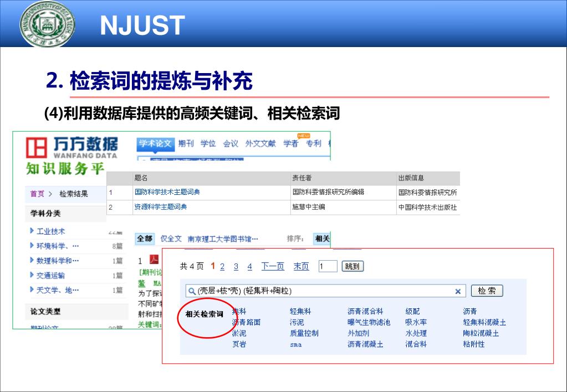Click related term 外加剂
Viewport: 567px width, 392px height.
pos(359,333)
